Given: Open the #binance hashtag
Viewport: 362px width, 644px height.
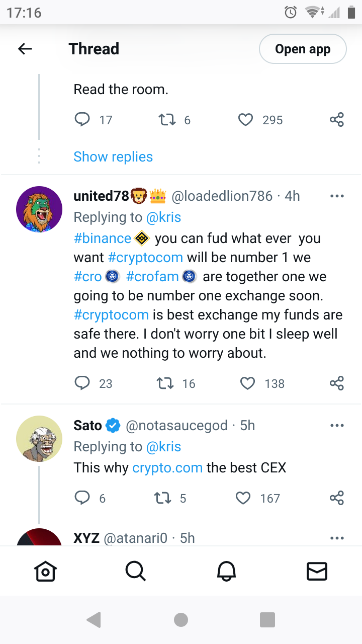Looking at the screenshot, I should (103, 238).
